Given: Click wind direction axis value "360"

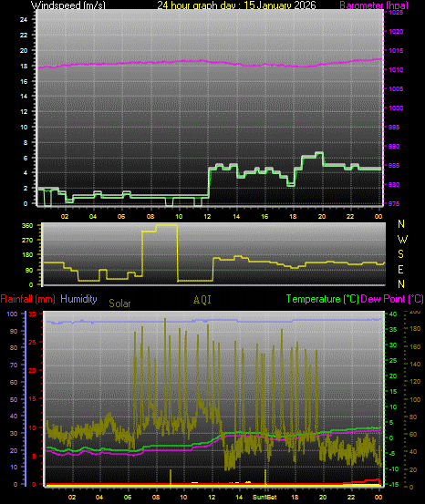Looking at the screenshot, I should coord(27,226).
